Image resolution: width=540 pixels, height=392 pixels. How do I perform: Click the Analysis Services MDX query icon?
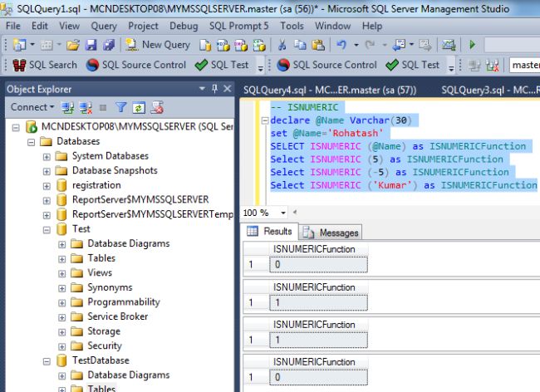coord(223,45)
